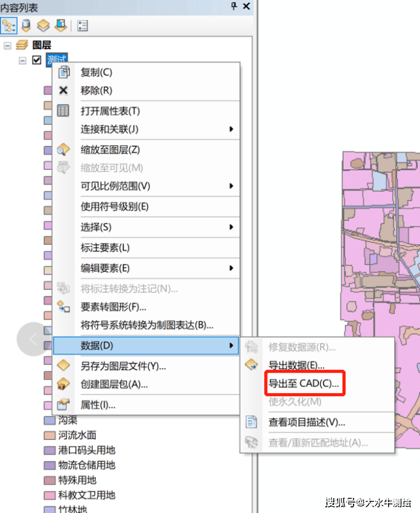Select the 测试 layer name
The width and height of the screenshot is (420, 513).
pos(57,60)
